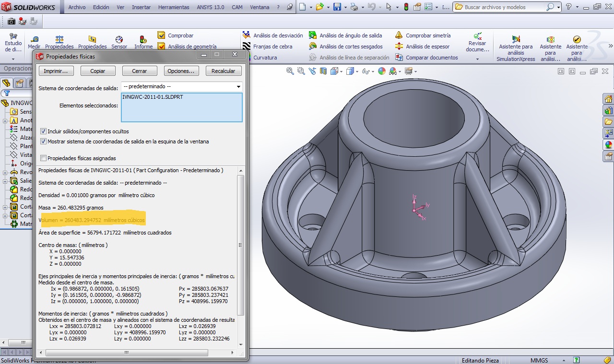
Task: Open the Insertar menu
Action: point(141,7)
